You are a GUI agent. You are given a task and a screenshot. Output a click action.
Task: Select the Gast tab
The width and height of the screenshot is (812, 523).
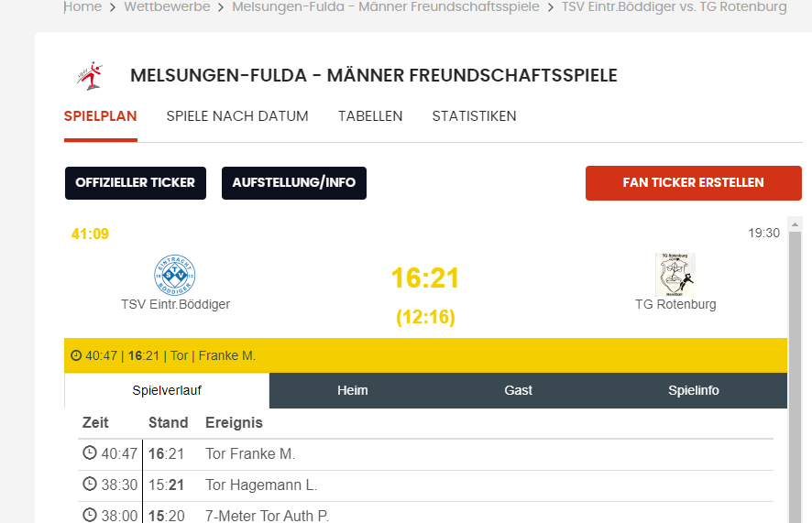tap(519, 390)
